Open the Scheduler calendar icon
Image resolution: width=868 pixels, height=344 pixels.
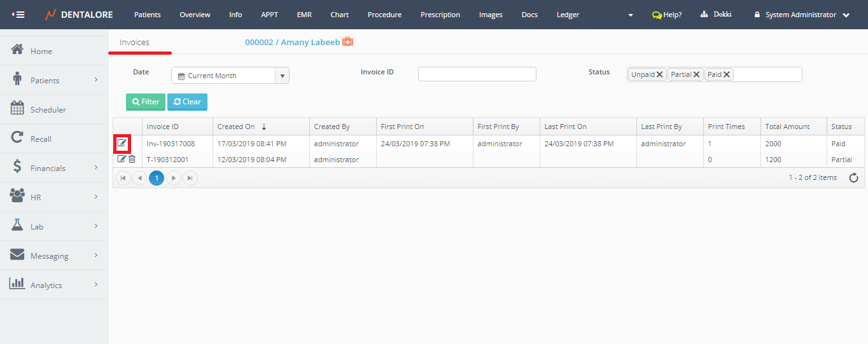pyautogui.click(x=18, y=109)
